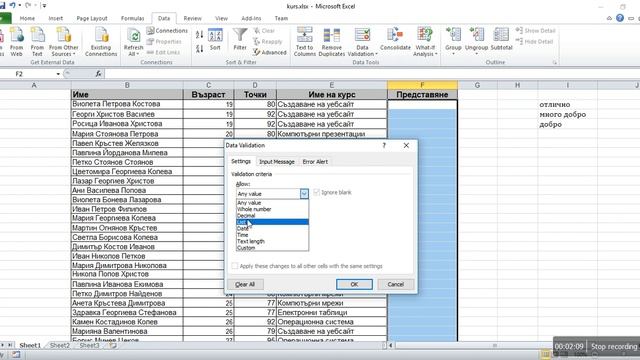This screenshot has width=640, height=360.
Task: Click the Refresh All button
Action: (x=133, y=41)
